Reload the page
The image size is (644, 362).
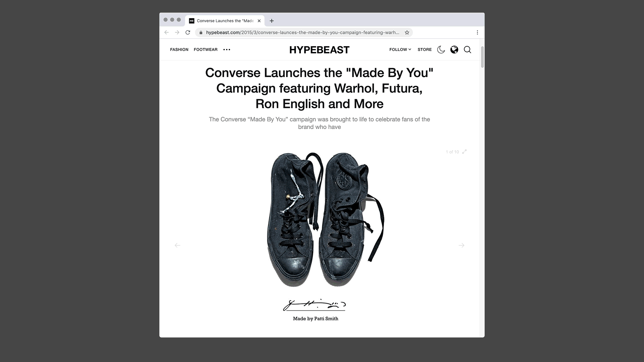point(188,33)
